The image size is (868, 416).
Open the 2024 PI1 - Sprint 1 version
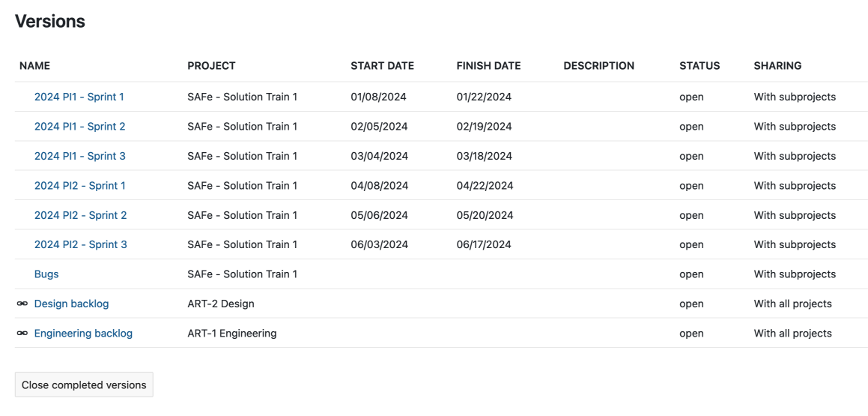[79, 97]
